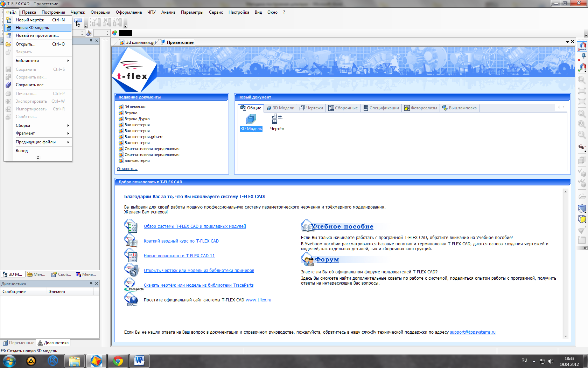Click the volume icon in the system tray
Image resolution: width=588 pixels, height=368 pixels.
551,361
